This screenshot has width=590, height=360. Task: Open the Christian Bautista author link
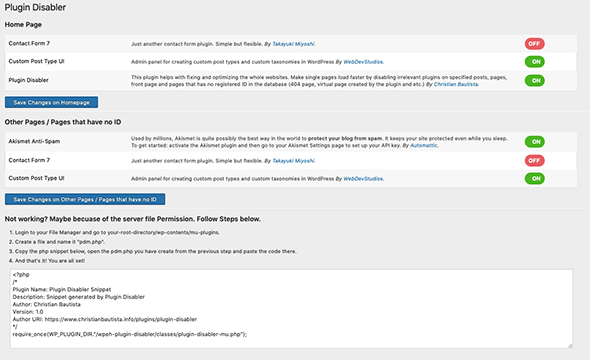pos(456,84)
